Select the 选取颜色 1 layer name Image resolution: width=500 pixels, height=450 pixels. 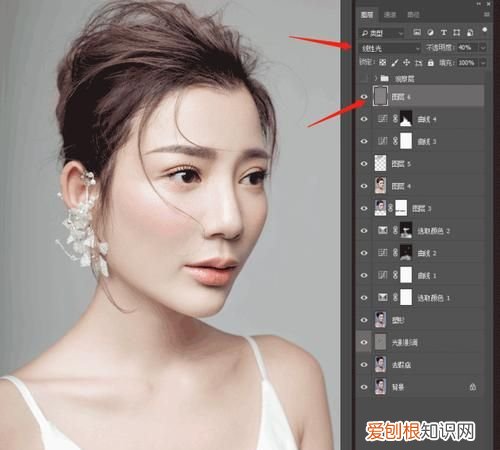click(433, 298)
